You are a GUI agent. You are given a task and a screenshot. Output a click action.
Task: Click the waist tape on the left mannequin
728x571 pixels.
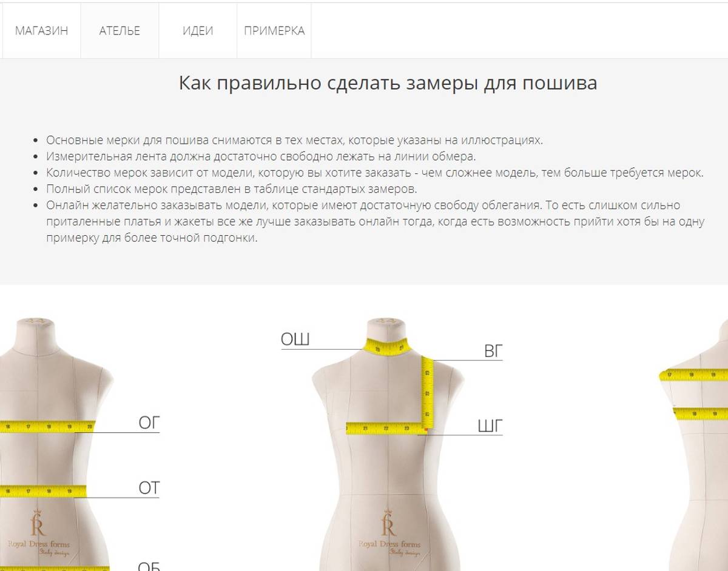pos(42,490)
